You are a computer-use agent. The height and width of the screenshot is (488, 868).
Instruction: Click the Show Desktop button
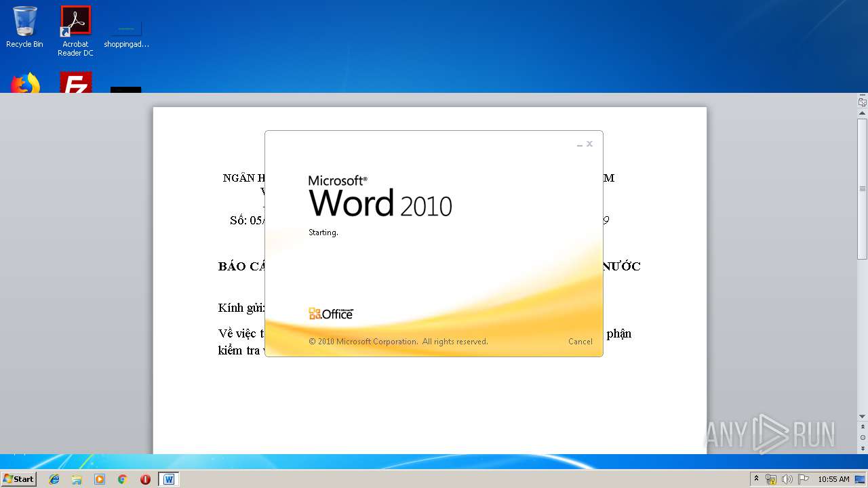tap(861, 479)
